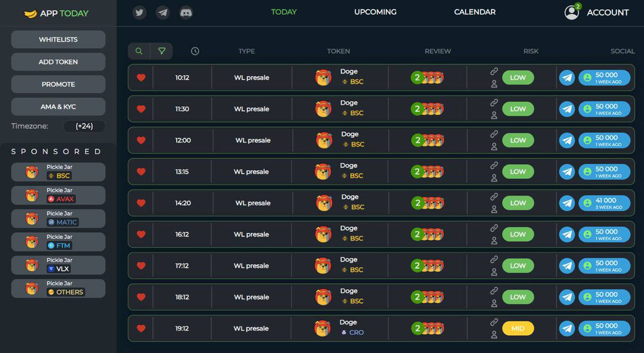Open the Telegram icon in the header
This screenshot has width=644, height=353.
[163, 12]
